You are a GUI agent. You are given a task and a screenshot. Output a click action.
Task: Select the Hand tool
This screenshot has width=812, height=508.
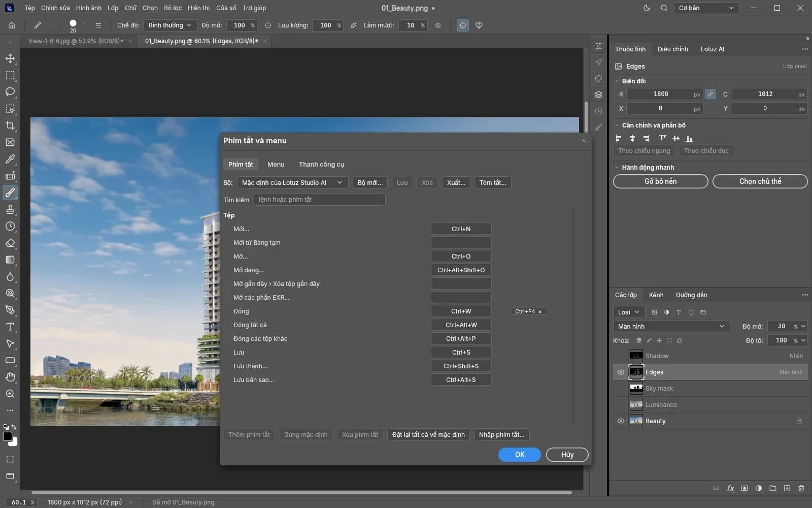pos(10,377)
